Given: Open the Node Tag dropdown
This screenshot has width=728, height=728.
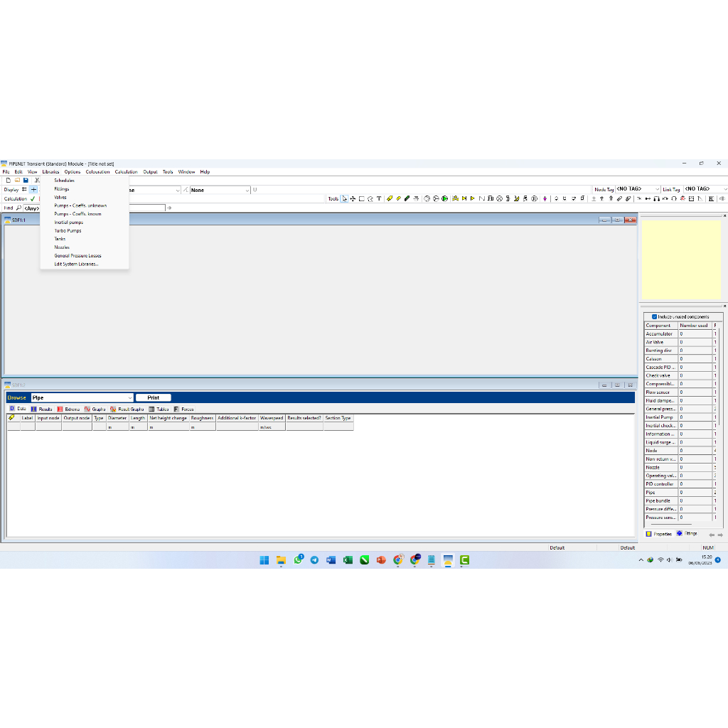Looking at the screenshot, I should (638, 189).
